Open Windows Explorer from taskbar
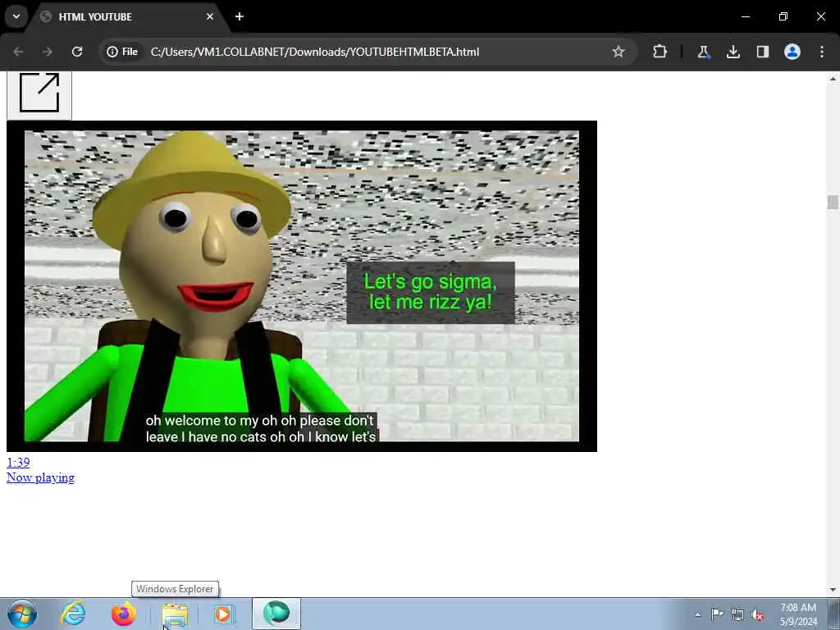Screen dimensions: 840x630 coord(175,614)
